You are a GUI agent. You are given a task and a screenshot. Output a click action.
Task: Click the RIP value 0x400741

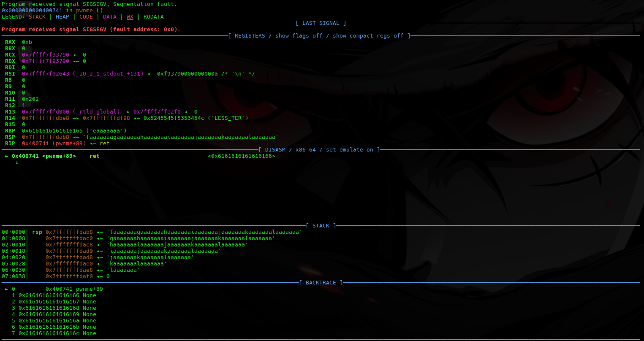coord(35,143)
